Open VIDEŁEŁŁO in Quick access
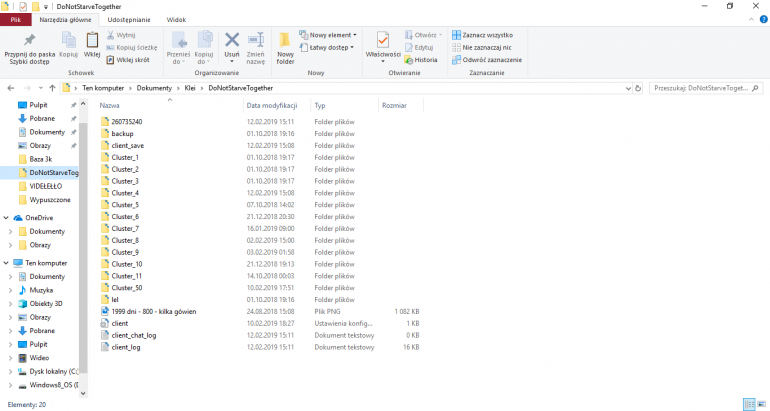This screenshot has width=770, height=411. (x=46, y=186)
